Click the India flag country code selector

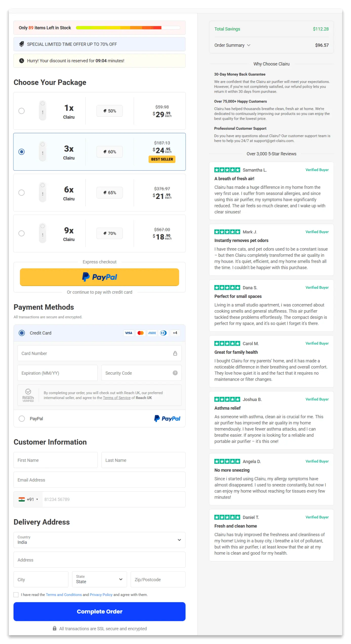pos(28,499)
